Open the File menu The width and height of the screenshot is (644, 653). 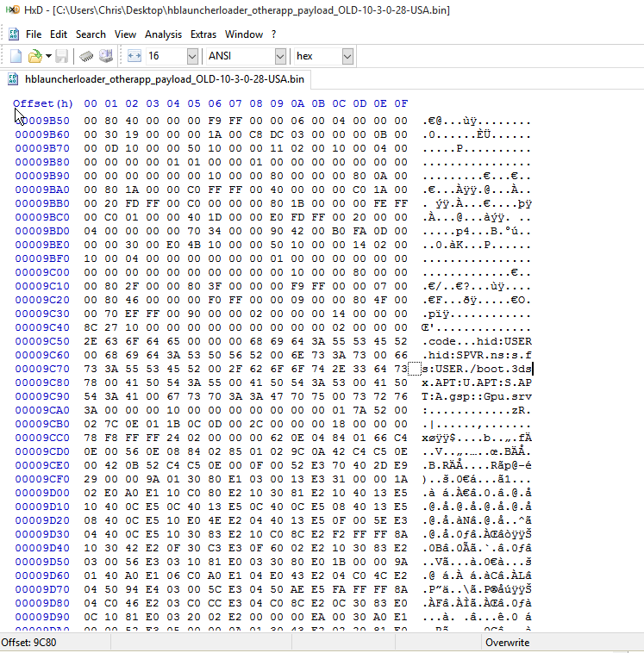(34, 34)
